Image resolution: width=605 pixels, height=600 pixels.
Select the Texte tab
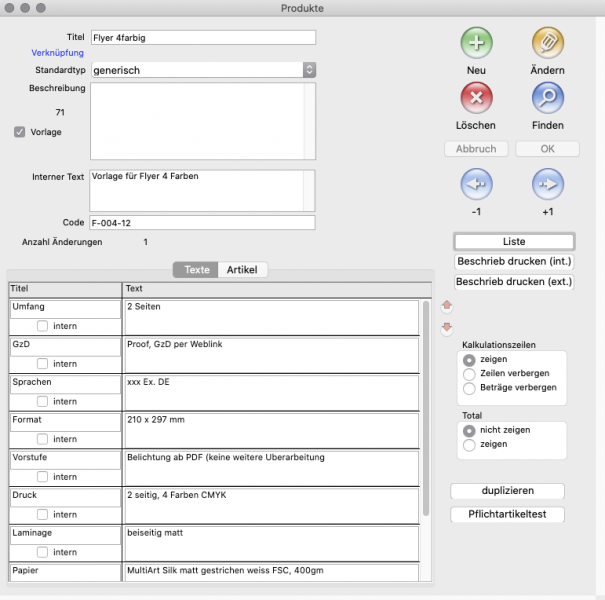196,270
